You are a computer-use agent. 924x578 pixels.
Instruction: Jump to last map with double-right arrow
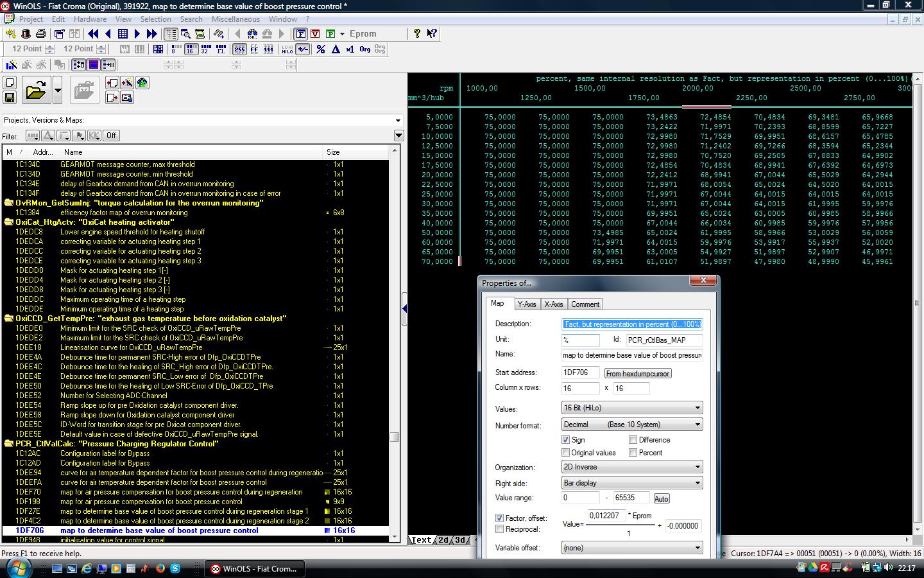(x=152, y=33)
